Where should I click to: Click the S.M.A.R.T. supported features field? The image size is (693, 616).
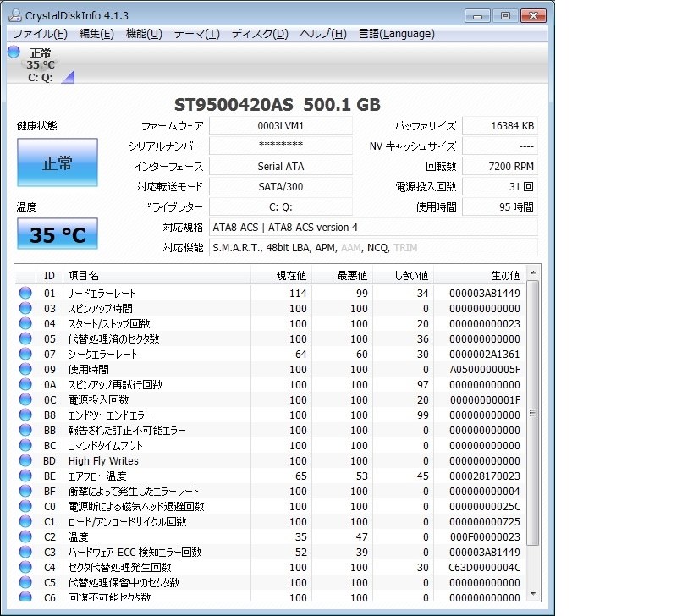(373, 247)
